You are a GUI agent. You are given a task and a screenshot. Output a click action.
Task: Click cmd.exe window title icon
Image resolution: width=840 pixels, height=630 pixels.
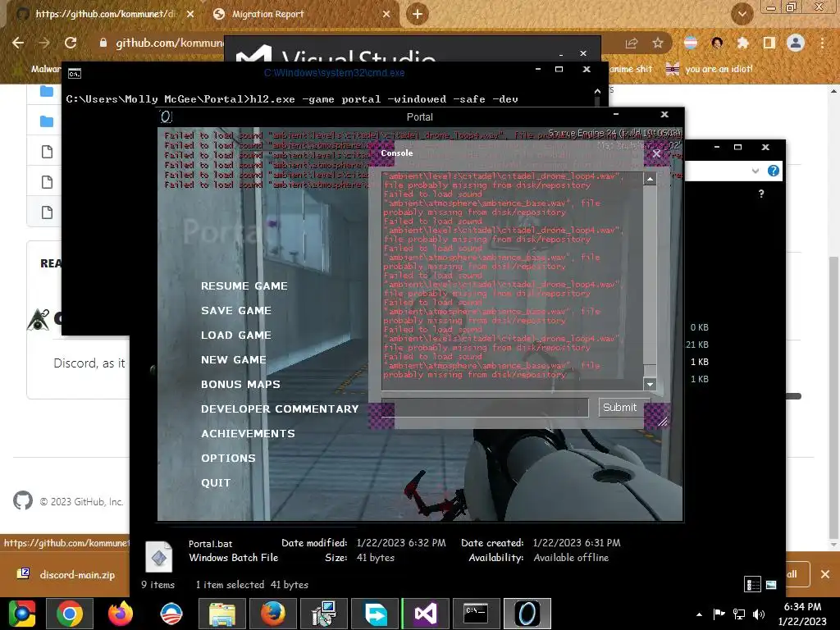click(x=75, y=73)
